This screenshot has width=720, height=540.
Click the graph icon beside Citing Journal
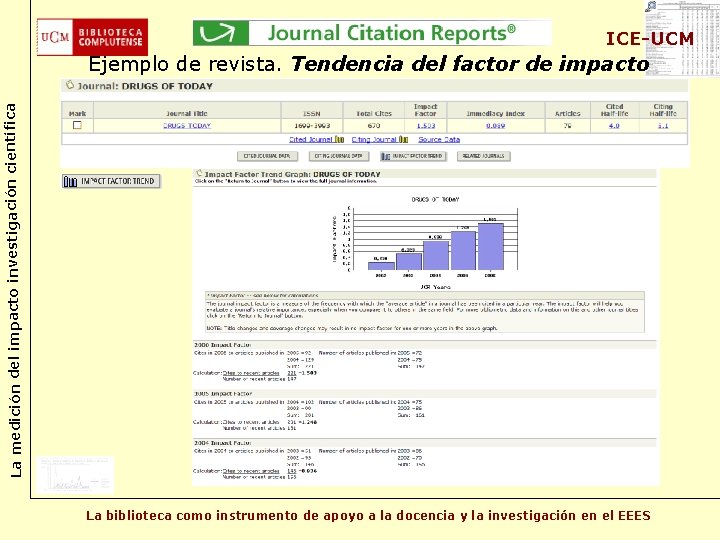click(403, 139)
